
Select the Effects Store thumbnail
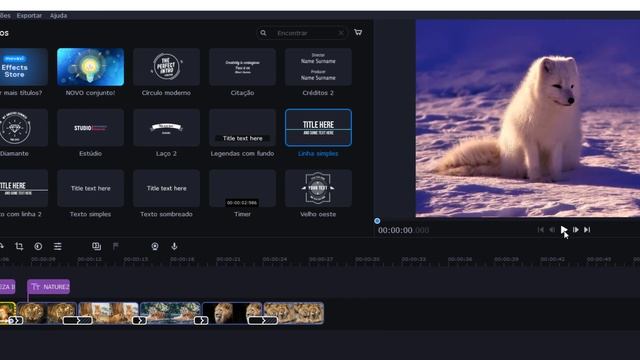tap(24, 67)
